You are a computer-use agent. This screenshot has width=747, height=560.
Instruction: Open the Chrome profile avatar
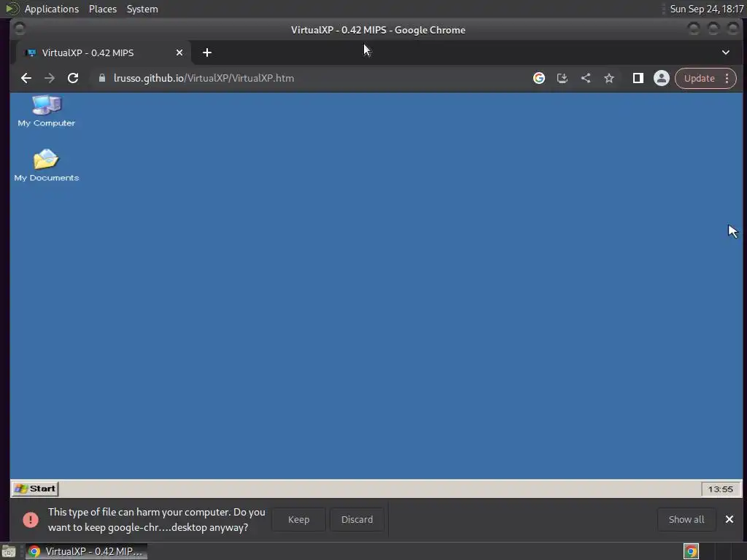(x=661, y=78)
